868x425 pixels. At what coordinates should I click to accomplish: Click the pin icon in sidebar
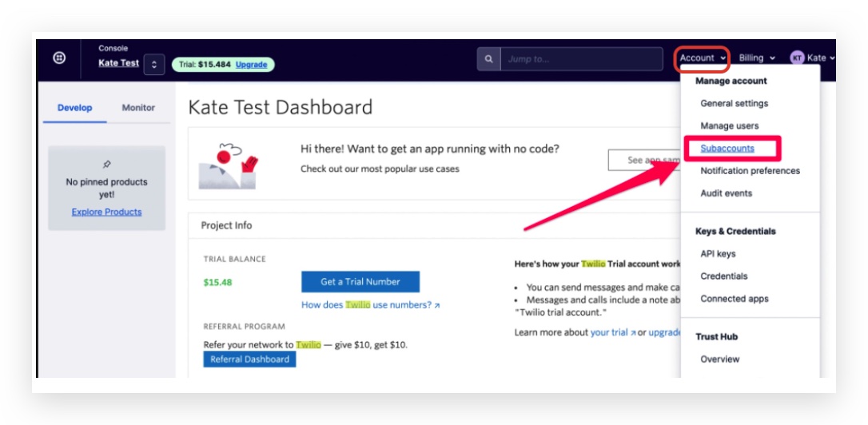tap(107, 165)
